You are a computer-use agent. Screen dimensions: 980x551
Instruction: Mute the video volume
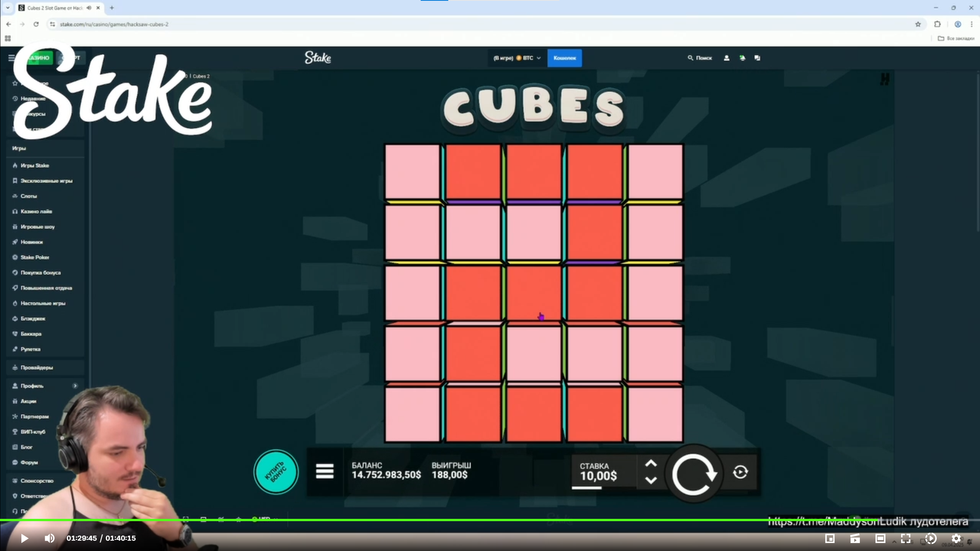pyautogui.click(x=49, y=538)
